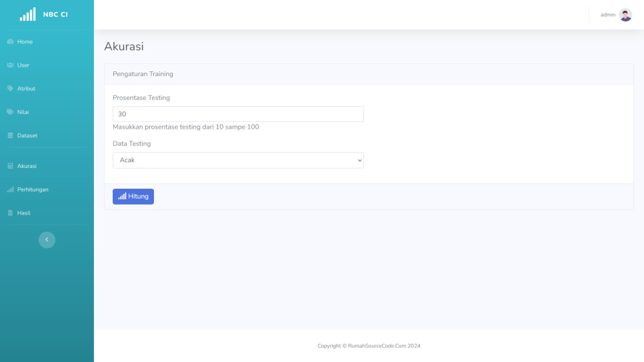Screen dimensions: 644x362
Task: Open the Data Testing dropdown
Action: [238, 160]
